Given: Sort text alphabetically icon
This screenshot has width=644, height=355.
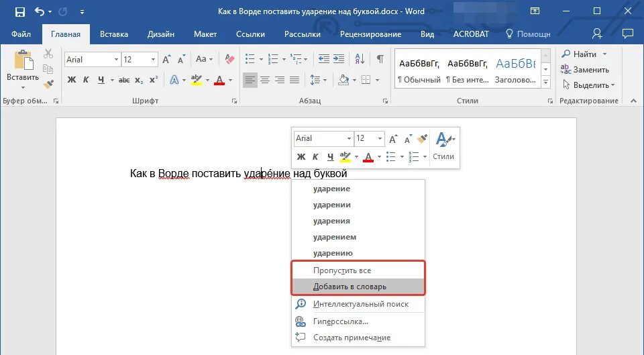Looking at the screenshot, I should coord(360,59).
